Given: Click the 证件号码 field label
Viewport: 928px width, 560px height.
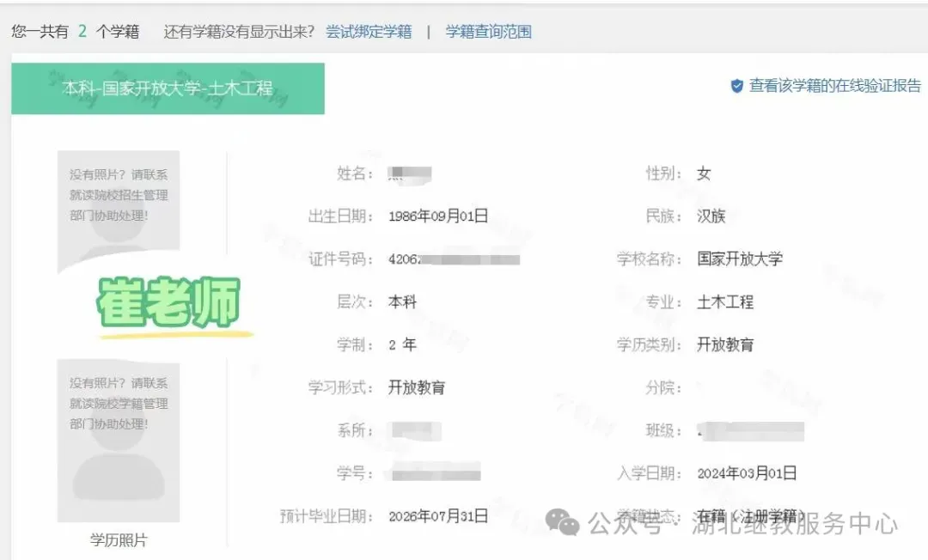Looking at the screenshot, I should (341, 259).
